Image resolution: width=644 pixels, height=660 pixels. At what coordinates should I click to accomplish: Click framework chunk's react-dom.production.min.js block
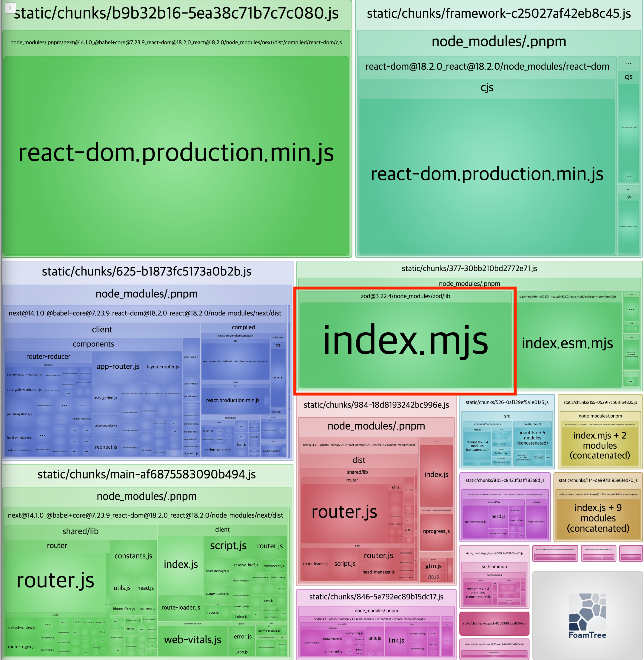tap(487, 175)
